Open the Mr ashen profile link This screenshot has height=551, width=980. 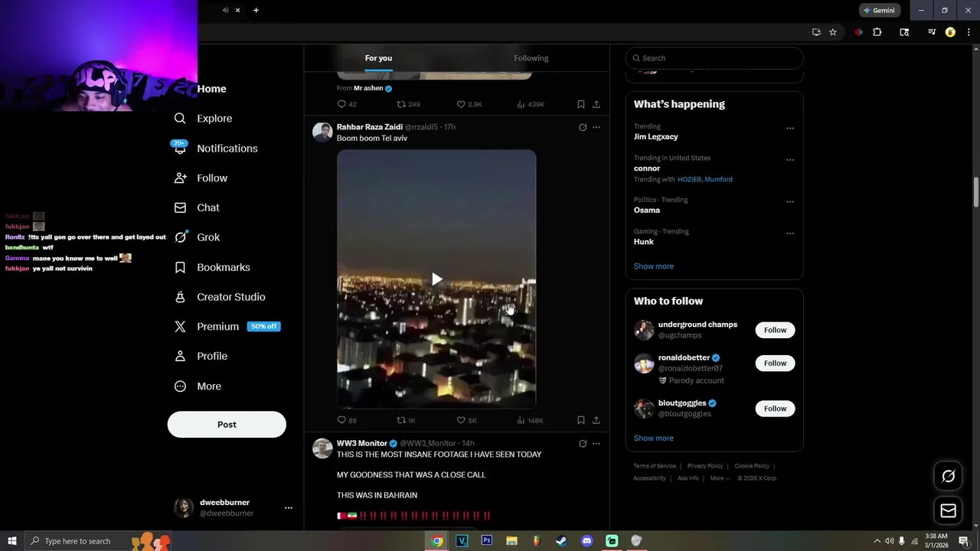368,88
